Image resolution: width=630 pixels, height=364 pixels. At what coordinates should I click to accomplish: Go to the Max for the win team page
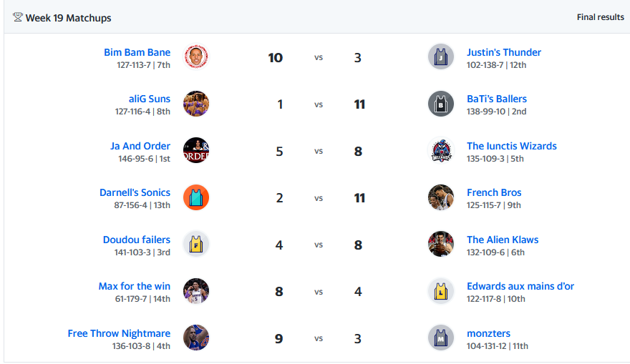134,286
